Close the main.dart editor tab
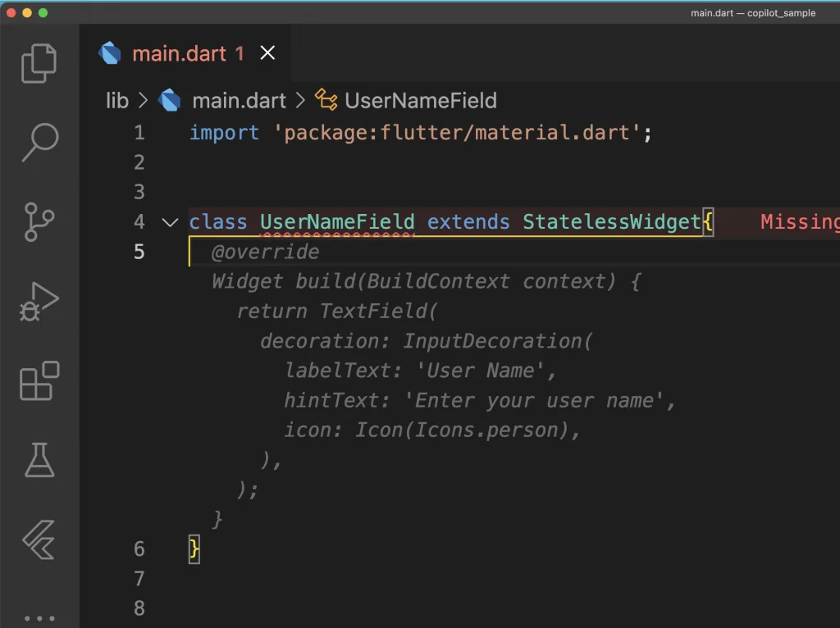The height and width of the screenshot is (628, 840). [267, 53]
